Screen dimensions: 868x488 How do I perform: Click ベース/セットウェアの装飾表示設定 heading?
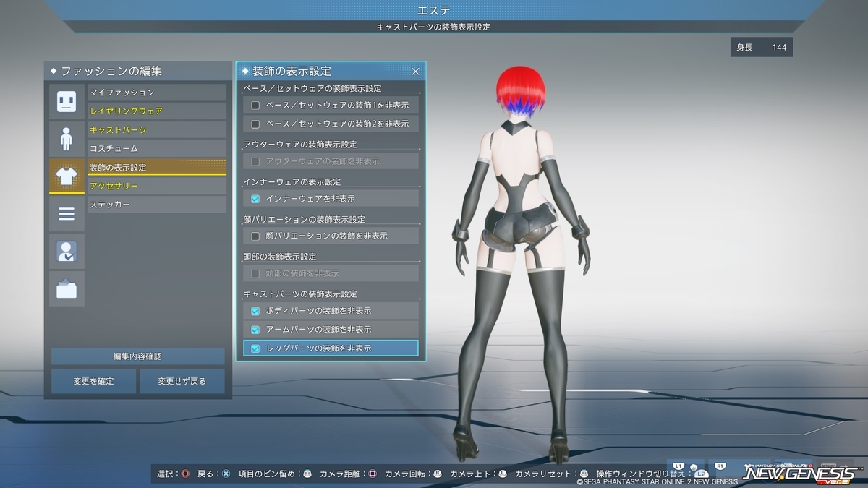point(312,88)
